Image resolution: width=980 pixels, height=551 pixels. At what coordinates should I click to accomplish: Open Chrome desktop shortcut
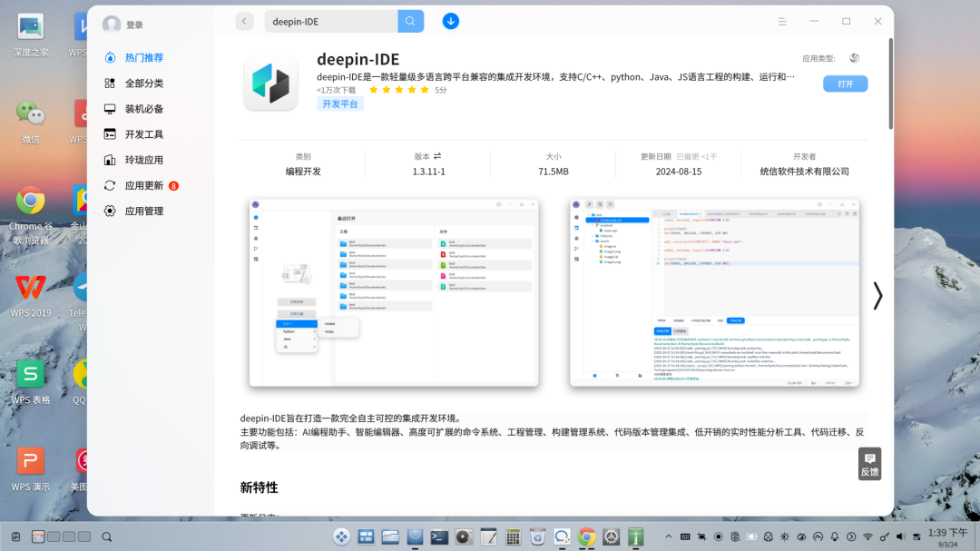click(x=30, y=216)
